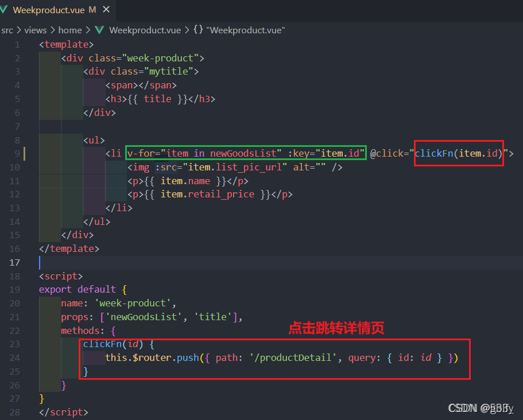Select the Weekproduct.vue editor tab
This screenshot has width=523, height=420.
(x=57, y=10)
